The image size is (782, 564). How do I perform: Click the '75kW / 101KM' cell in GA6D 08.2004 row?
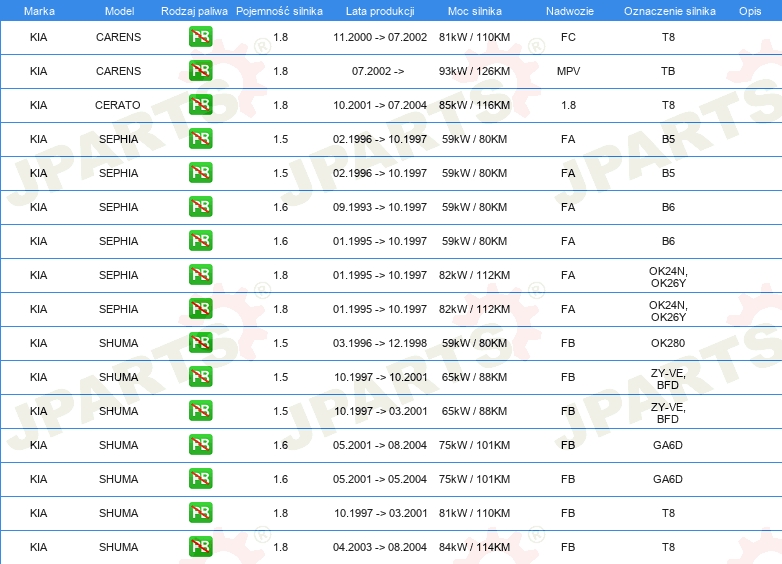click(x=474, y=445)
